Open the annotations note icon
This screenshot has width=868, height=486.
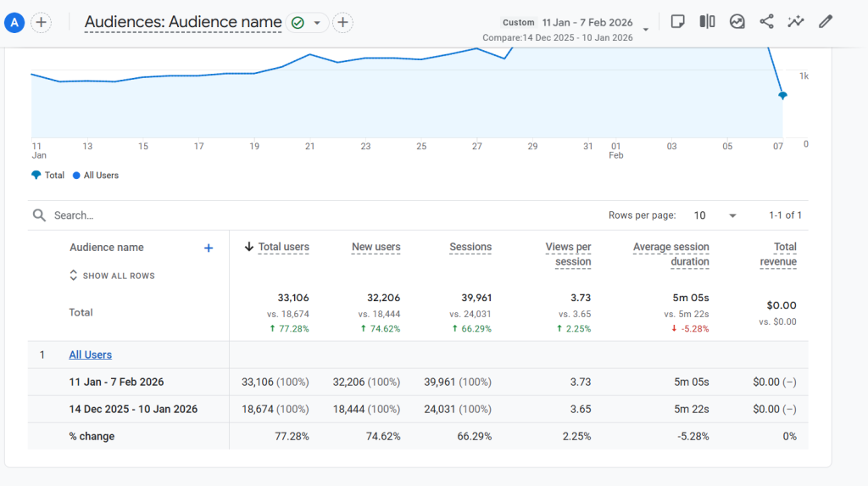(677, 22)
